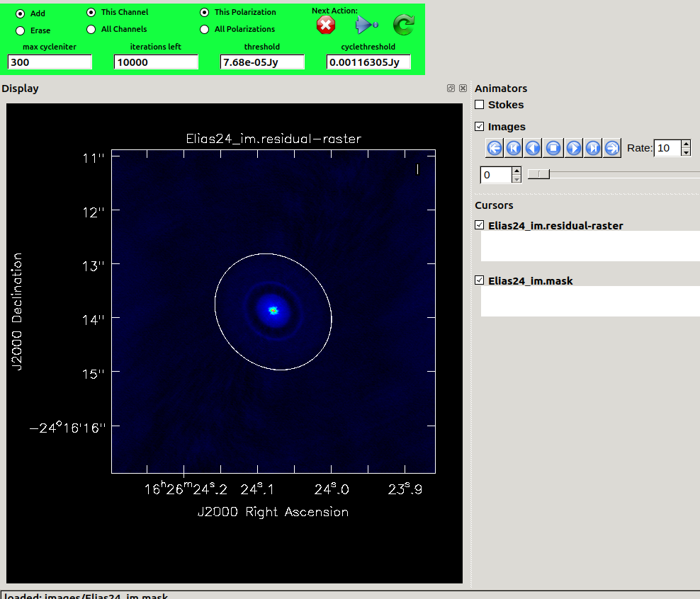Select the Erase mask mode
This screenshot has height=599, width=700.
20,30
